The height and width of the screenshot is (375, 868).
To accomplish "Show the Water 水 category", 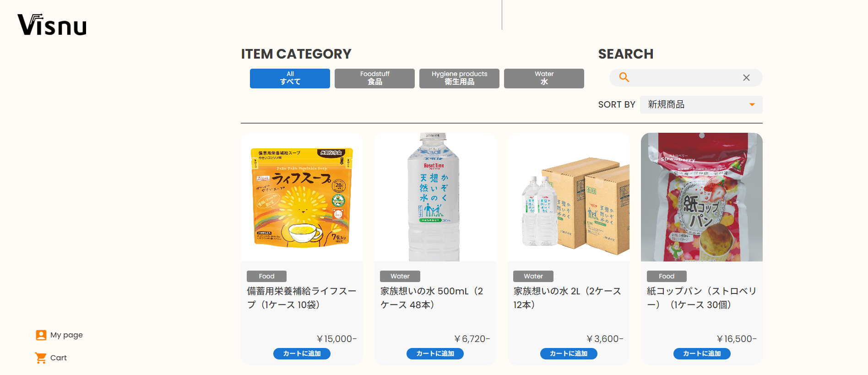I will [x=544, y=78].
